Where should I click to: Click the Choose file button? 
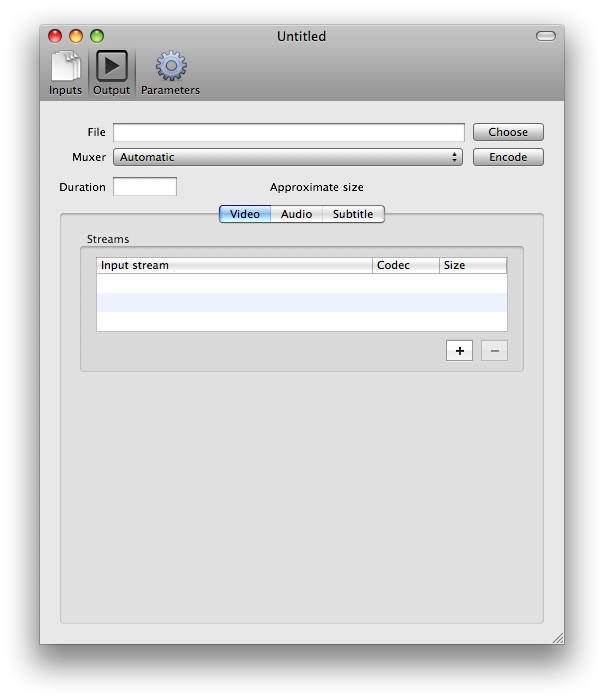508,132
